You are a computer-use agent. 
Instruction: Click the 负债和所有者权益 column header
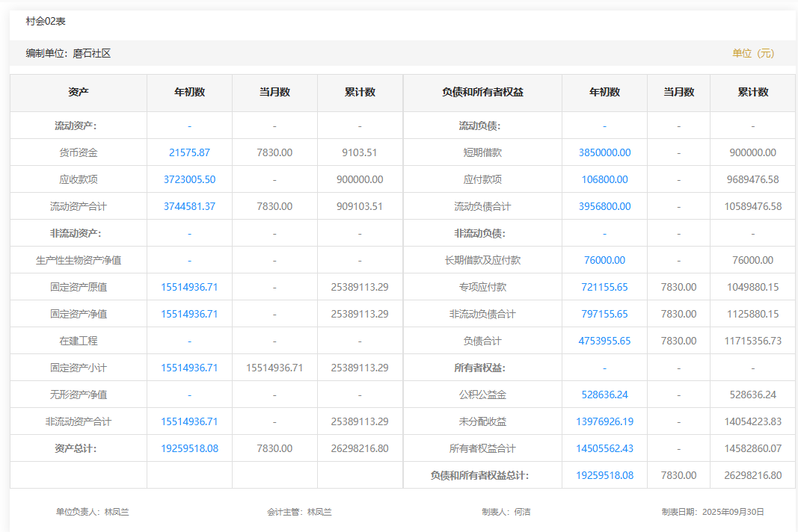coord(482,93)
